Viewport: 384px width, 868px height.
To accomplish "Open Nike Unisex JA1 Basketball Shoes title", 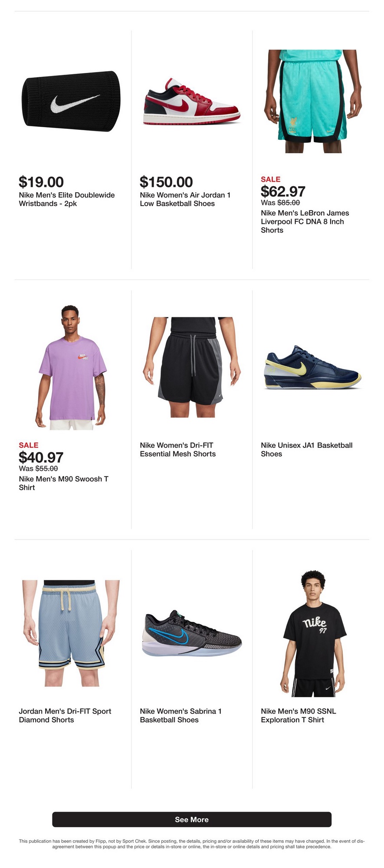I will [x=307, y=450].
